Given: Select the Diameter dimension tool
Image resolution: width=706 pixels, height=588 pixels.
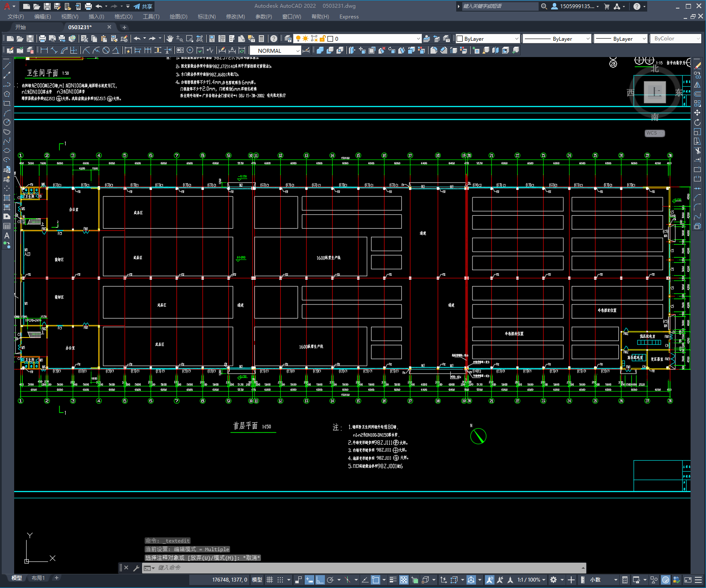Looking at the screenshot, I should click(106, 51).
